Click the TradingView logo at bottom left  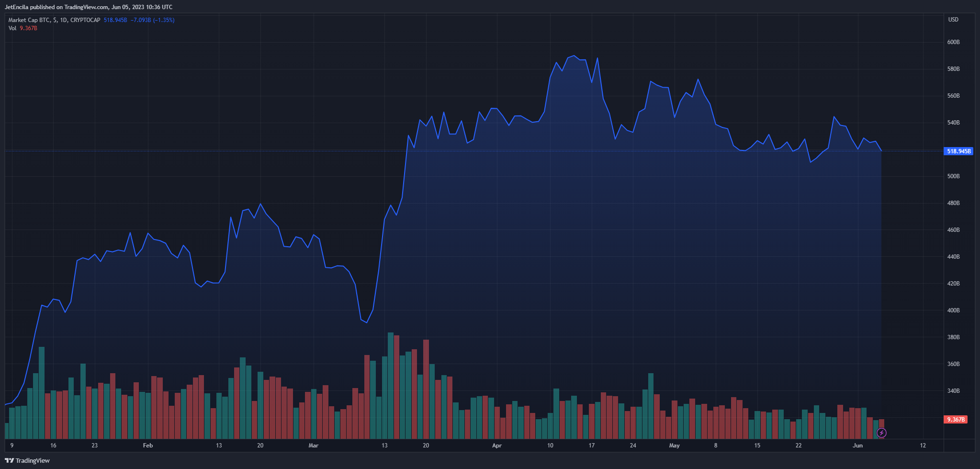pos(27,460)
